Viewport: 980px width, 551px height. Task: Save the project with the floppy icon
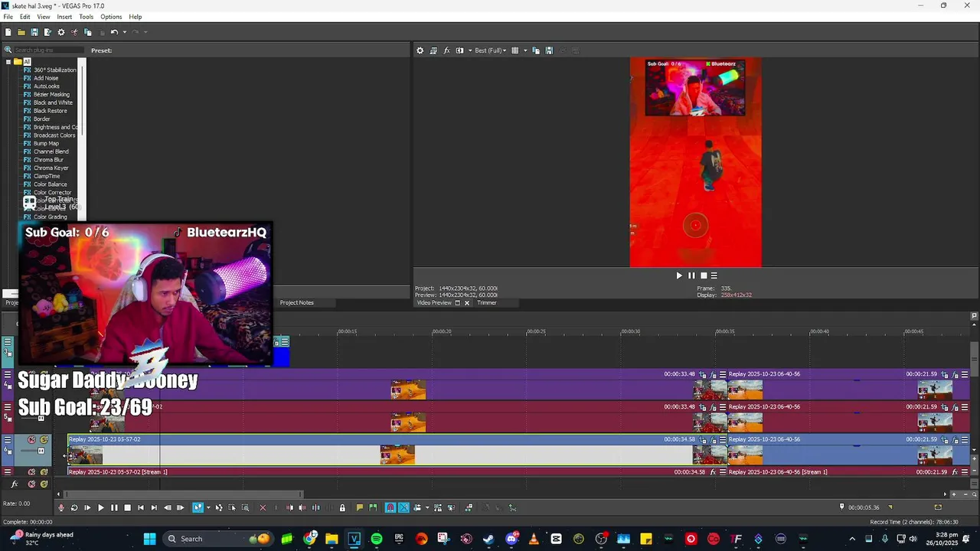[x=34, y=32]
